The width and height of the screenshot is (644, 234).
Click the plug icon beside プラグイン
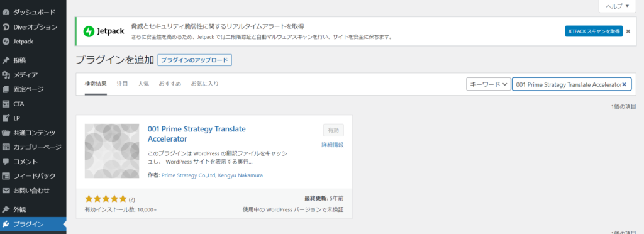click(x=6, y=224)
